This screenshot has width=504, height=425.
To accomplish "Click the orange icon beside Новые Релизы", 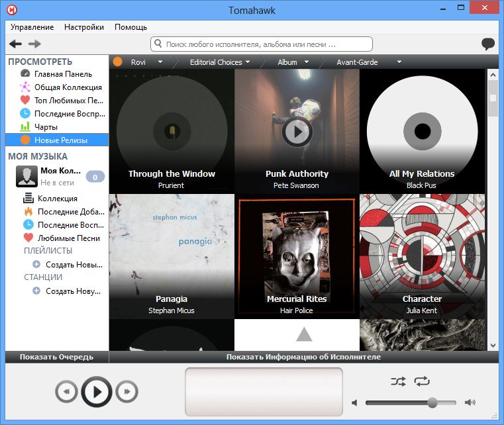I will (25, 140).
